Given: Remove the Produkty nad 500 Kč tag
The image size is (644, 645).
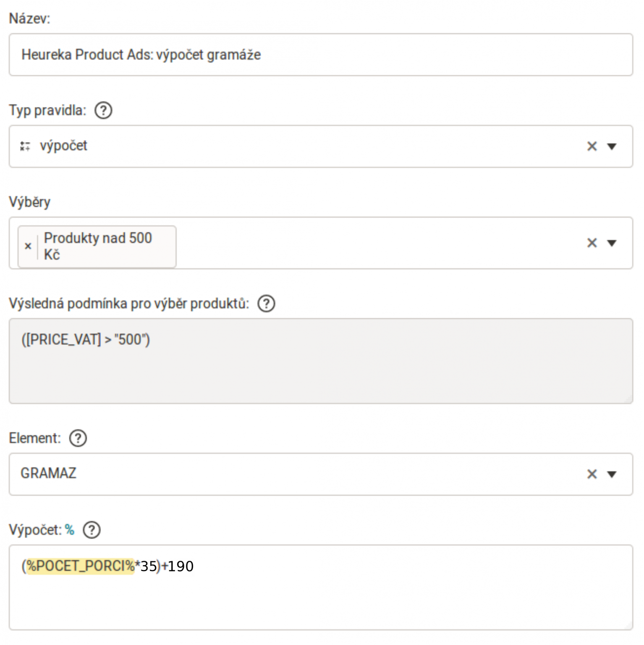Looking at the screenshot, I should click(x=28, y=246).
